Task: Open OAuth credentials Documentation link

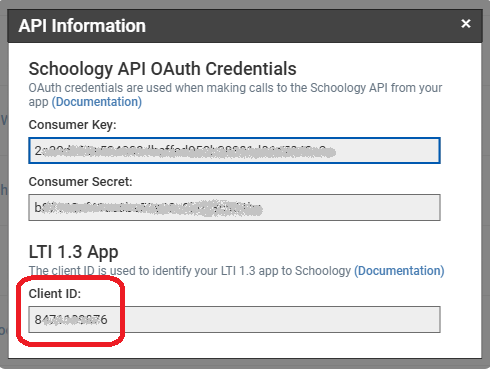Action: pos(97,102)
